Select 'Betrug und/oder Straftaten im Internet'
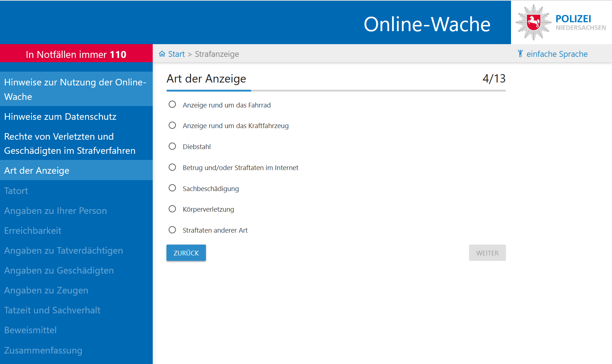Viewport: 612px width, 364px height. click(172, 167)
